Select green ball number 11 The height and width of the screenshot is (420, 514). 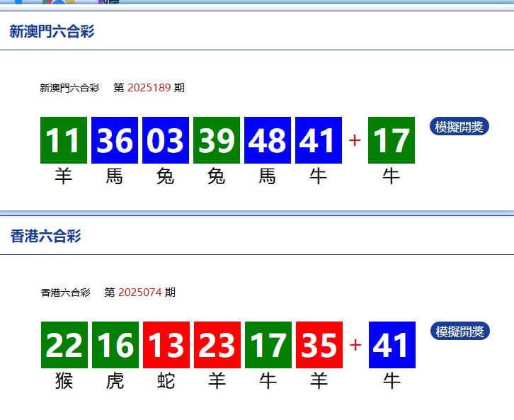(x=64, y=140)
